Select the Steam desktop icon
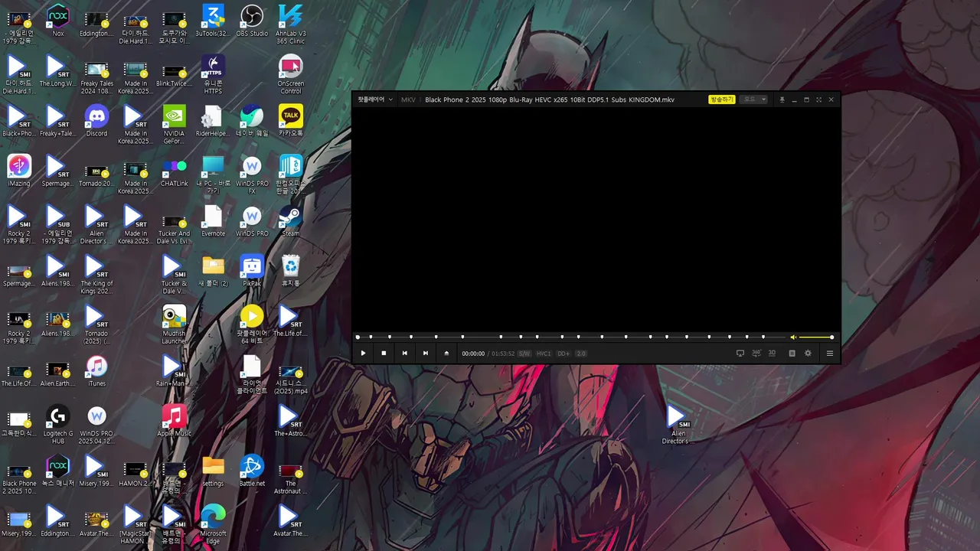The height and width of the screenshot is (551, 980). (x=291, y=220)
